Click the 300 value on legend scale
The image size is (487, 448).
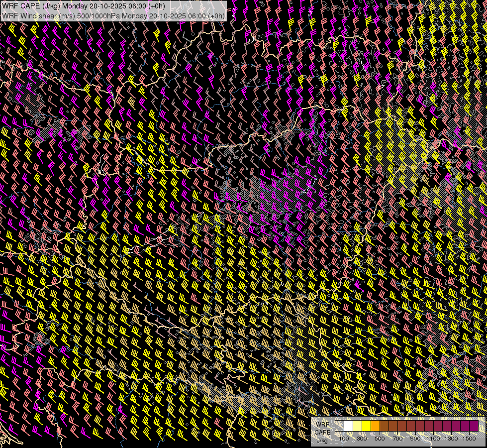362,439
